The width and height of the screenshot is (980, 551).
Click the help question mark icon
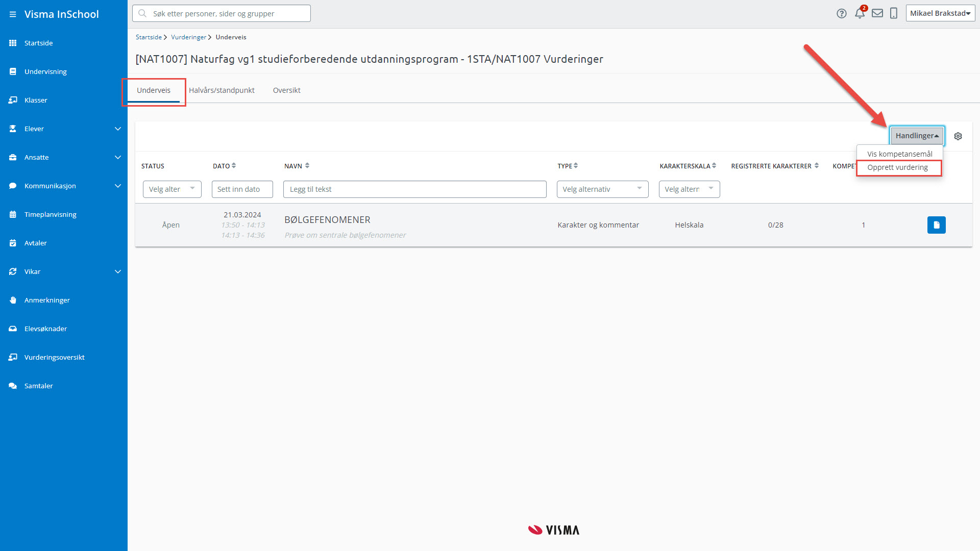842,14
